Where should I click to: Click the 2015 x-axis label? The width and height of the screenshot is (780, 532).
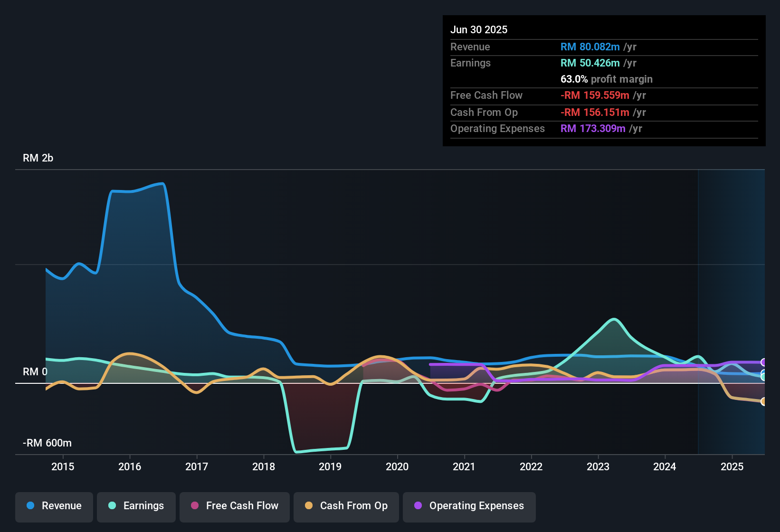(x=63, y=466)
